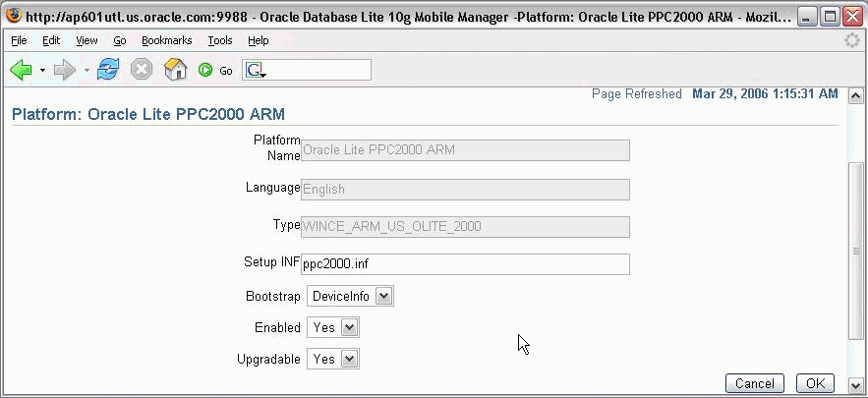This screenshot has height=398, width=868.
Task: Reload the page with the refresh icon
Action: click(108, 71)
